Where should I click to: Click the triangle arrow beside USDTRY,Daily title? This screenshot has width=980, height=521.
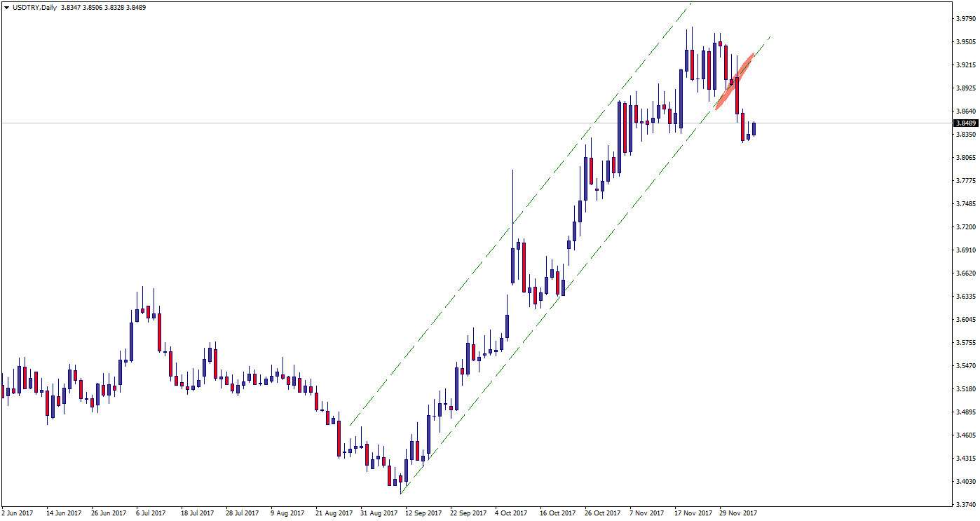[x=6, y=8]
